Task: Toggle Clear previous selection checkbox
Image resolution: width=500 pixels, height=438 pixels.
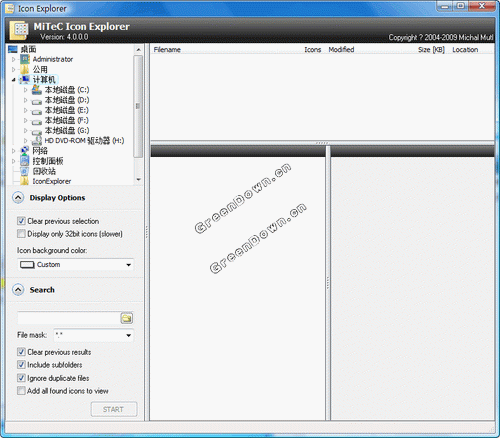Action: coord(21,221)
